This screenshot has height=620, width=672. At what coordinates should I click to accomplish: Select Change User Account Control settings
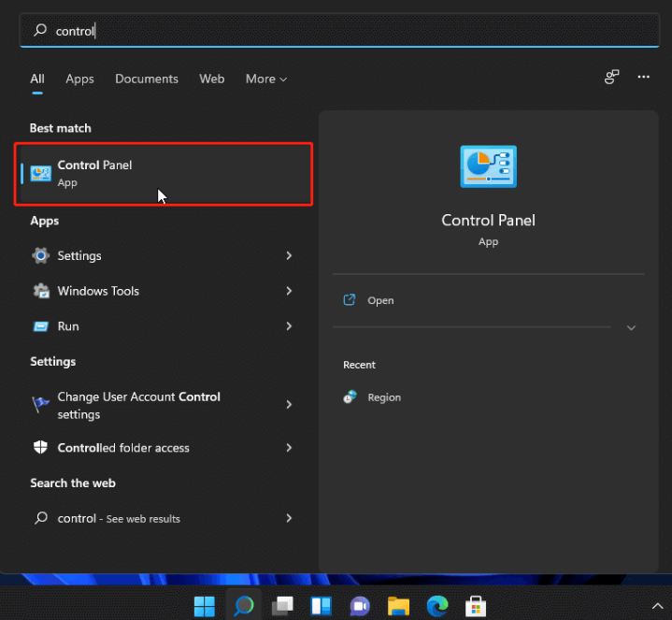click(164, 405)
